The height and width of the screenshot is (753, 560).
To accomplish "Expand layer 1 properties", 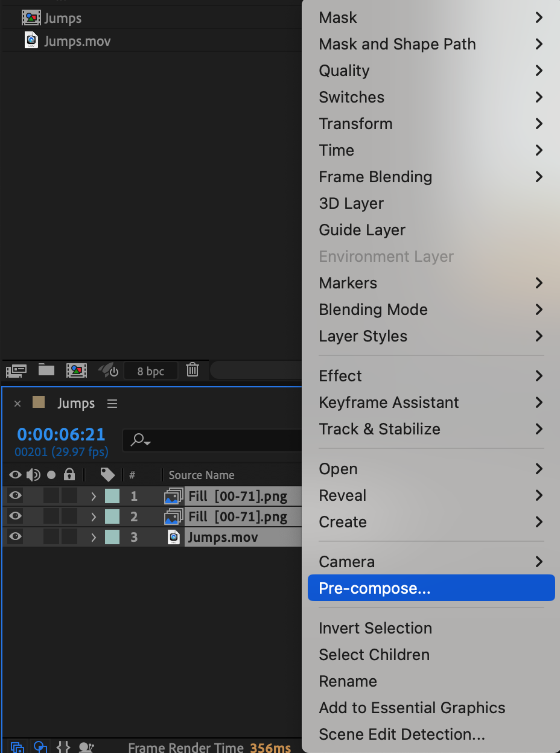I will pos(94,497).
